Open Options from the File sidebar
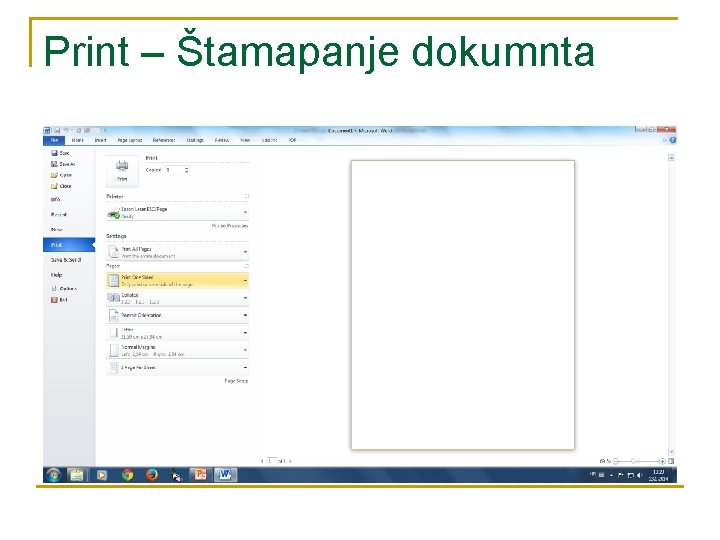Viewport: 720px width, 540px height. coord(64,288)
